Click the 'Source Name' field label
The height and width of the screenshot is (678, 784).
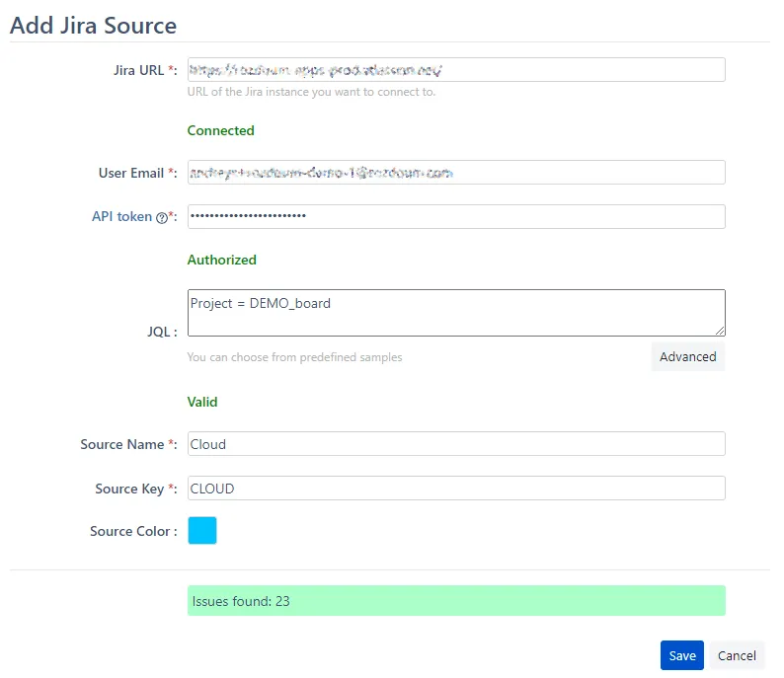pos(128,444)
